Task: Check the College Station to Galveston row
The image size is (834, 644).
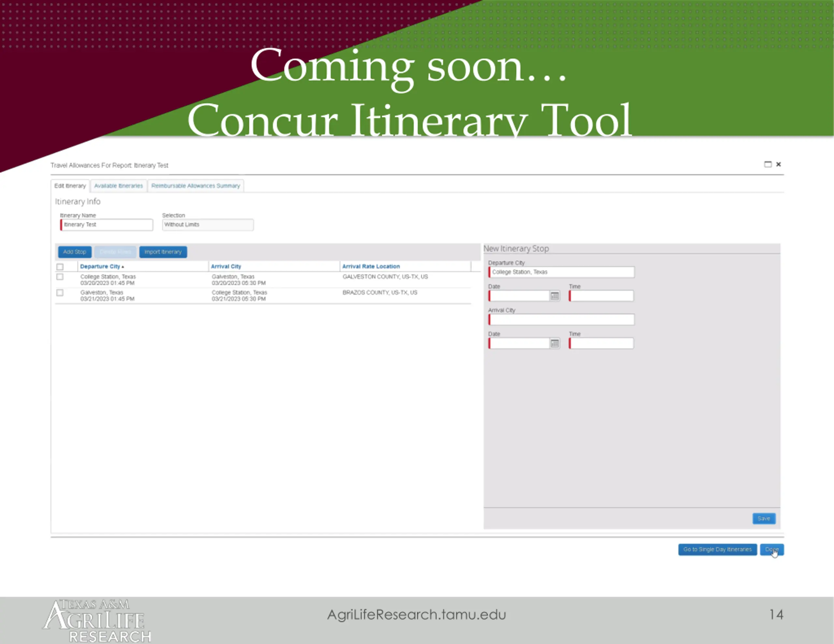Action: click(x=60, y=277)
